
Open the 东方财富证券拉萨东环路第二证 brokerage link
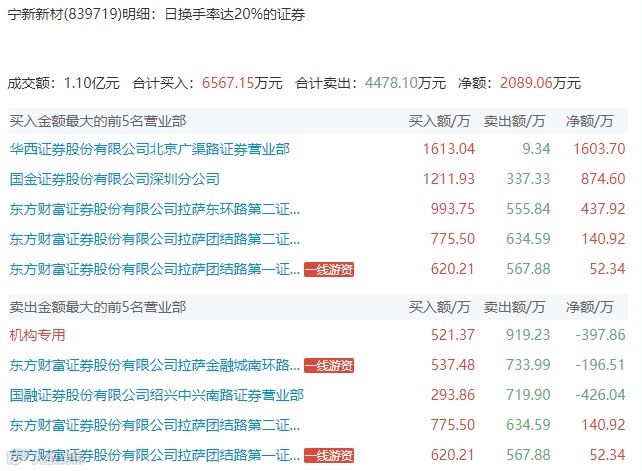tap(155, 209)
